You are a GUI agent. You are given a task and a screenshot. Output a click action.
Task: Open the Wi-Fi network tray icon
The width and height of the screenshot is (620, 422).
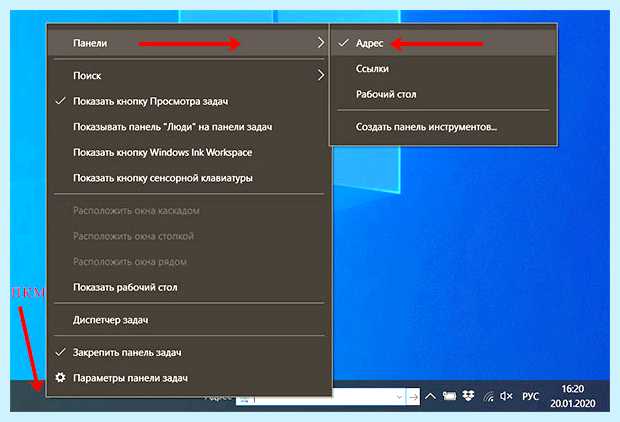pos(489,396)
